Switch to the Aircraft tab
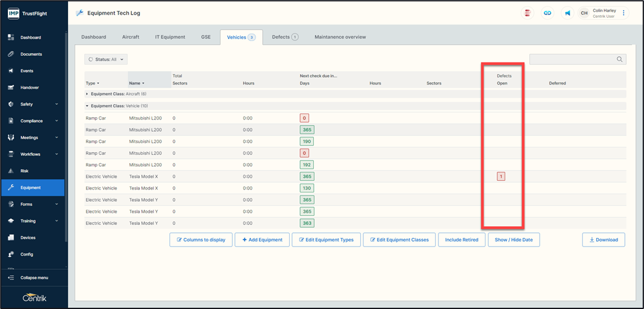 tap(130, 37)
